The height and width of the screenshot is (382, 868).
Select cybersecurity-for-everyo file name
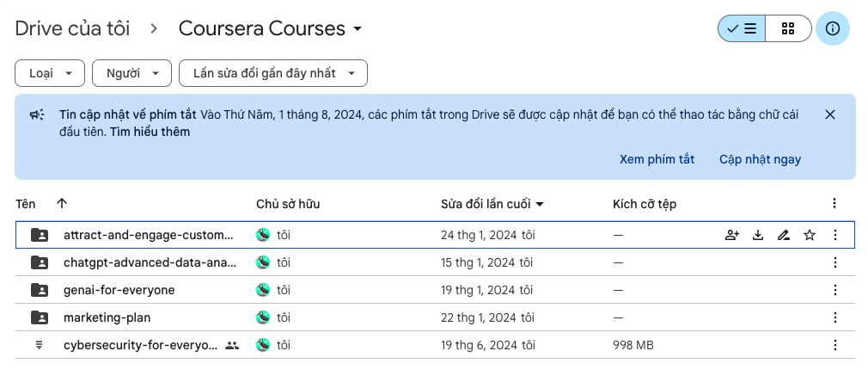click(x=141, y=345)
